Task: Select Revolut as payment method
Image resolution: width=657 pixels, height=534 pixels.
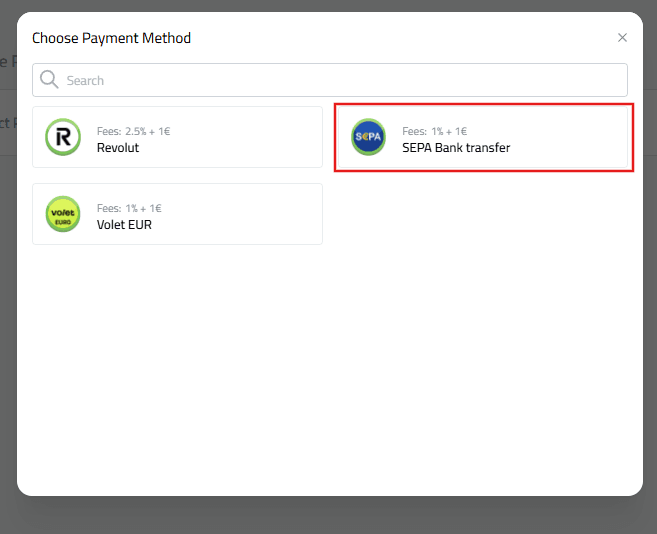Action: [x=177, y=137]
